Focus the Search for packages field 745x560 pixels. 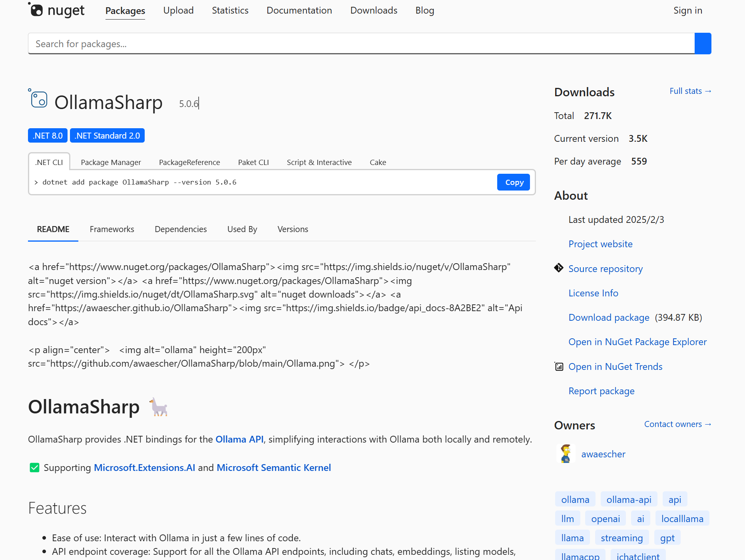tap(361, 44)
